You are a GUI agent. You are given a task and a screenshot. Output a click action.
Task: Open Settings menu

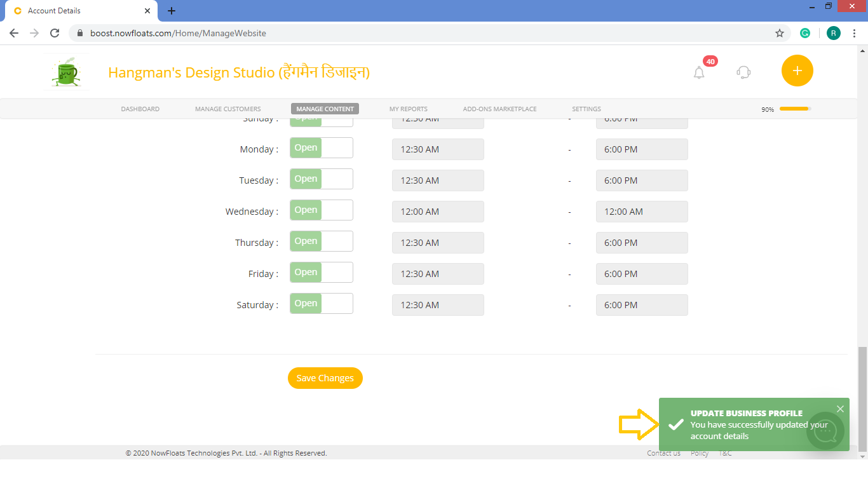(587, 109)
